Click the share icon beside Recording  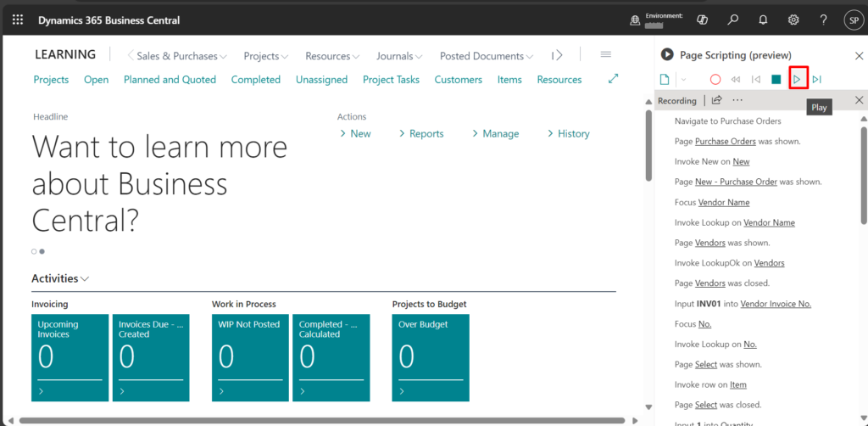click(717, 100)
